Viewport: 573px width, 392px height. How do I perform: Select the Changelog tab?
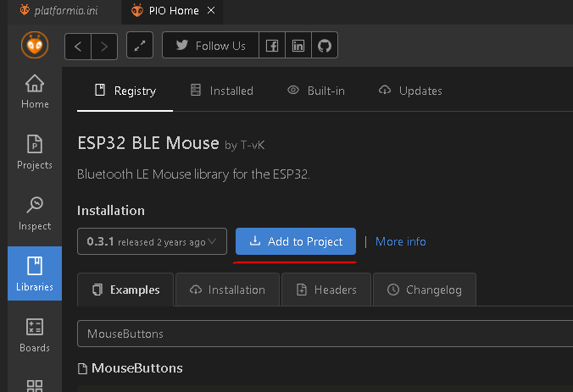pos(425,290)
